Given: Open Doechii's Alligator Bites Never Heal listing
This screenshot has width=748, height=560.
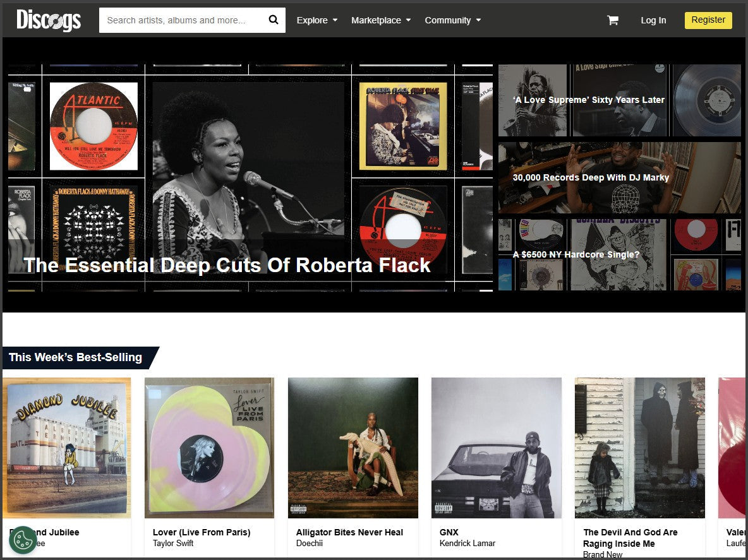Looking at the screenshot, I should (353, 448).
